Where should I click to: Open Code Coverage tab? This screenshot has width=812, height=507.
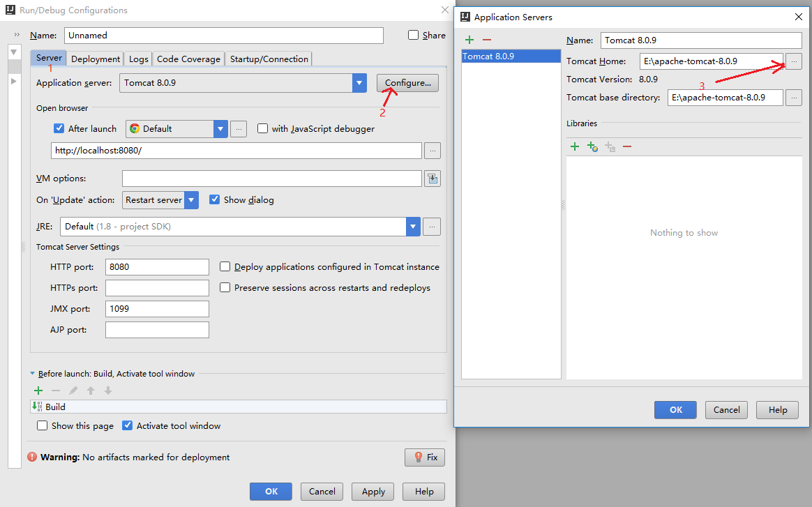pos(188,59)
